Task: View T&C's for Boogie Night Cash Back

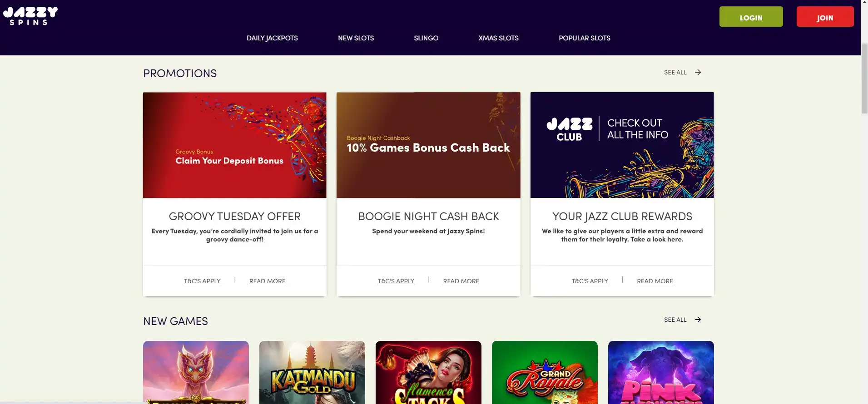Action: pos(396,281)
